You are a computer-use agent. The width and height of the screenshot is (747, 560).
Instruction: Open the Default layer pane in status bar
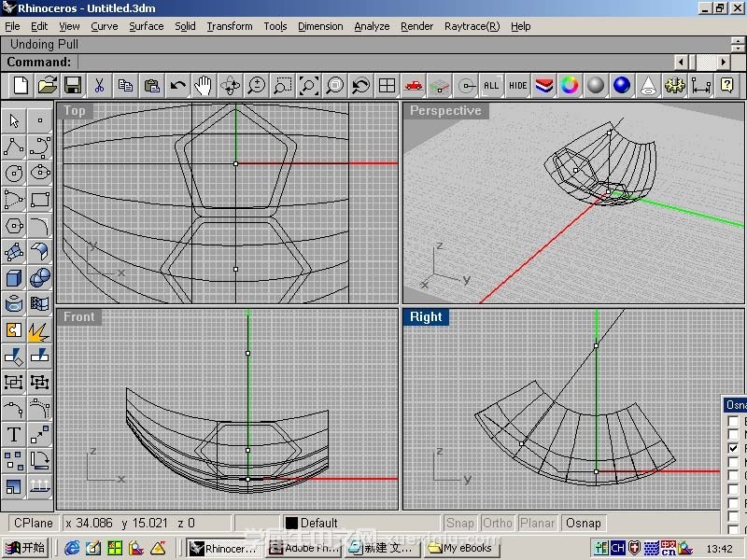coord(360,524)
